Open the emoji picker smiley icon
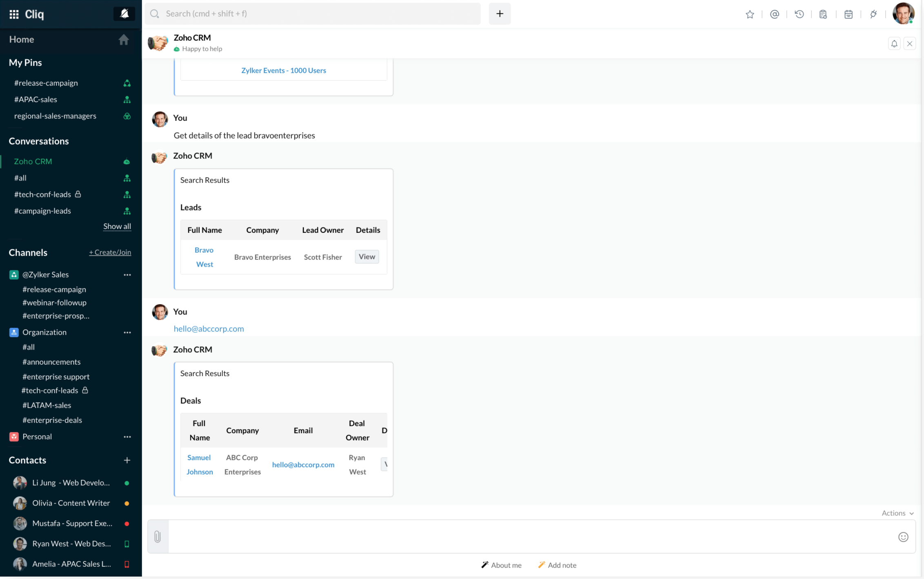 point(903,537)
